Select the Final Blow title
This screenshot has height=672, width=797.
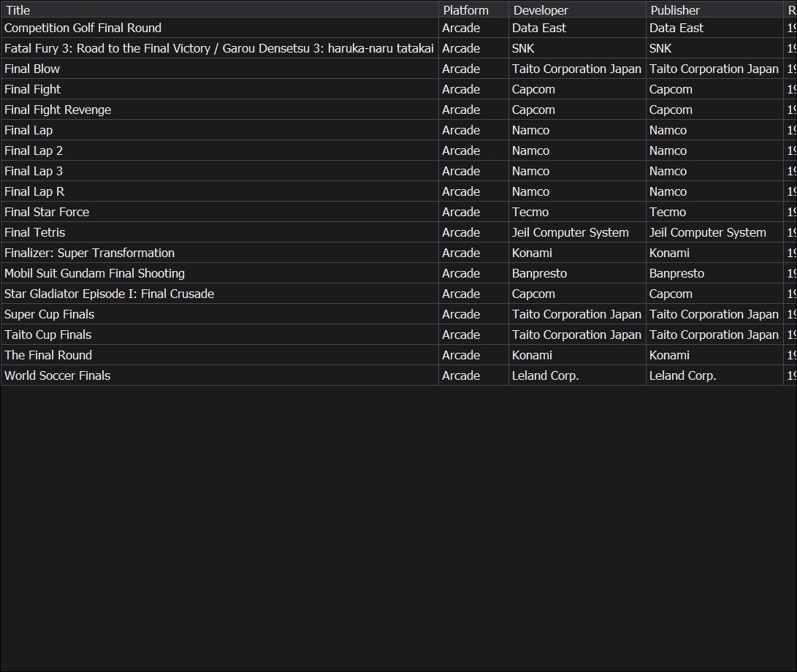click(x=32, y=69)
